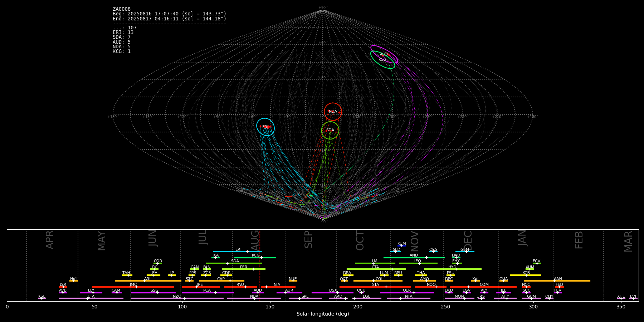Click the PAU red timeline bar
Viewport: 644px width, 322px height.
pyautogui.click(x=240, y=287)
